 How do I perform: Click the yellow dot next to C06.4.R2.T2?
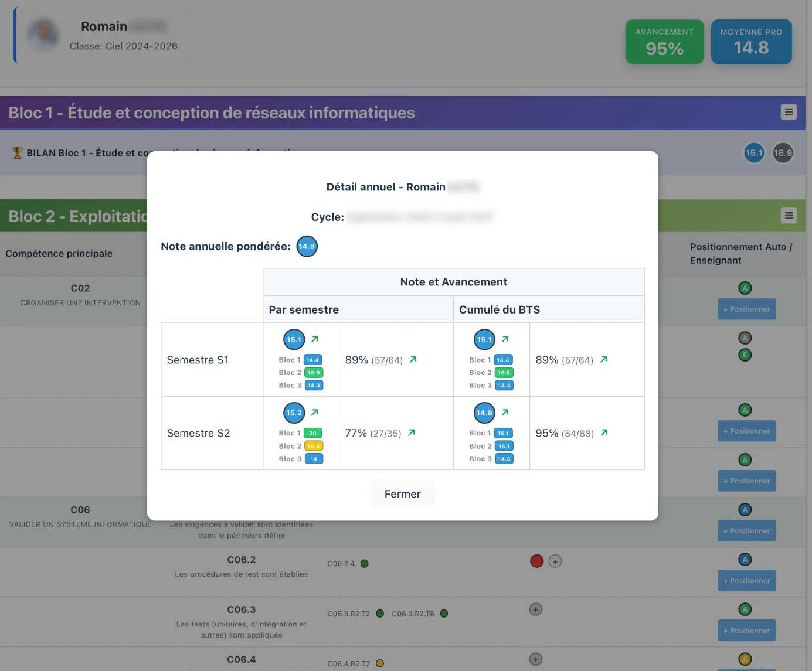[x=380, y=663]
